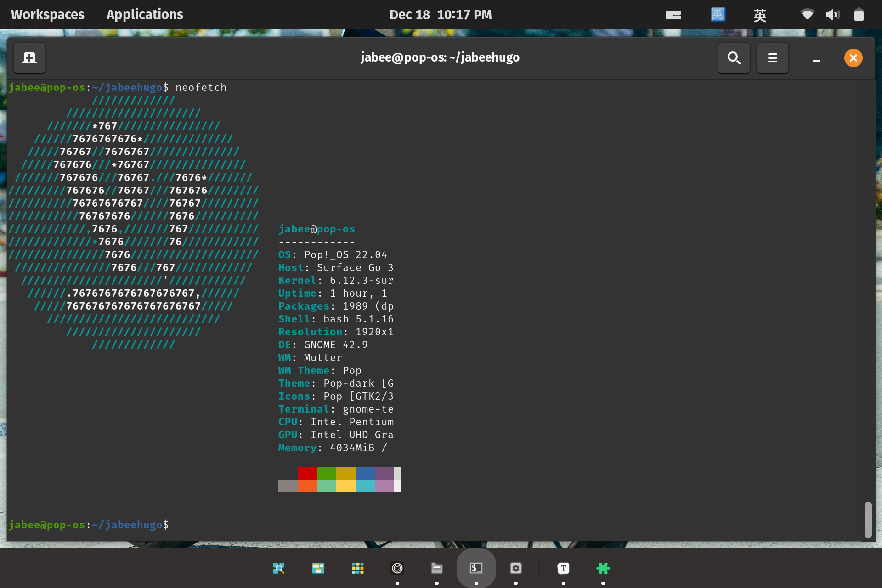The width and height of the screenshot is (882, 588).
Task: Open the Workspaces overview
Action: coord(48,15)
